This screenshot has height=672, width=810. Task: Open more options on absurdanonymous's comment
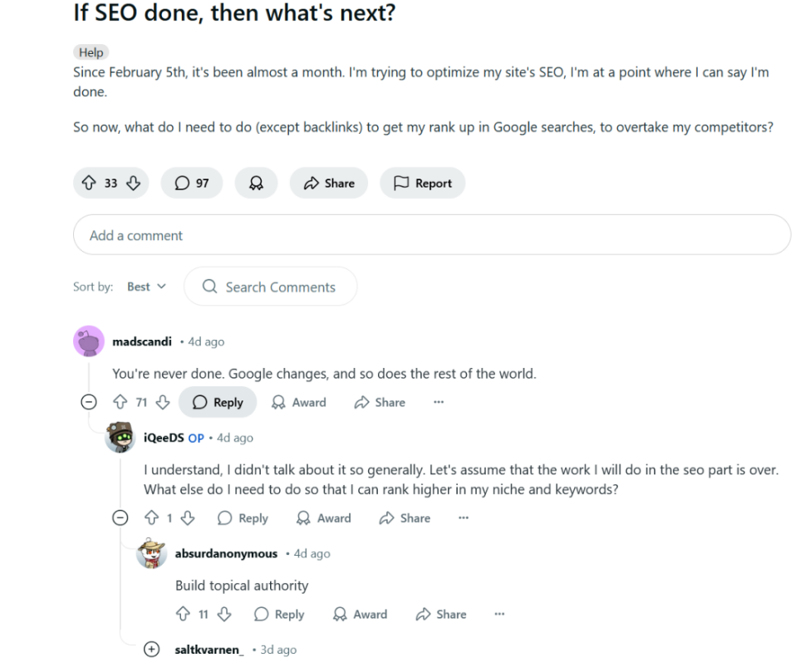(499, 614)
